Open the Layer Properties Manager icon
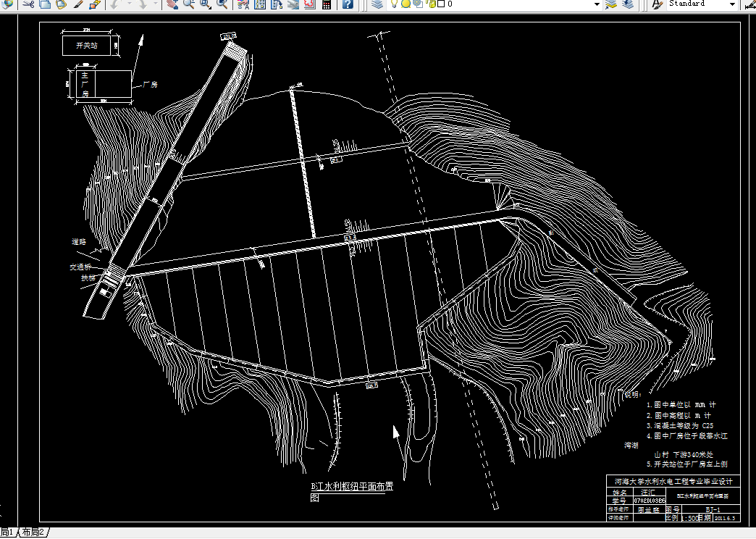This screenshot has height=539, width=756. [x=378, y=4]
